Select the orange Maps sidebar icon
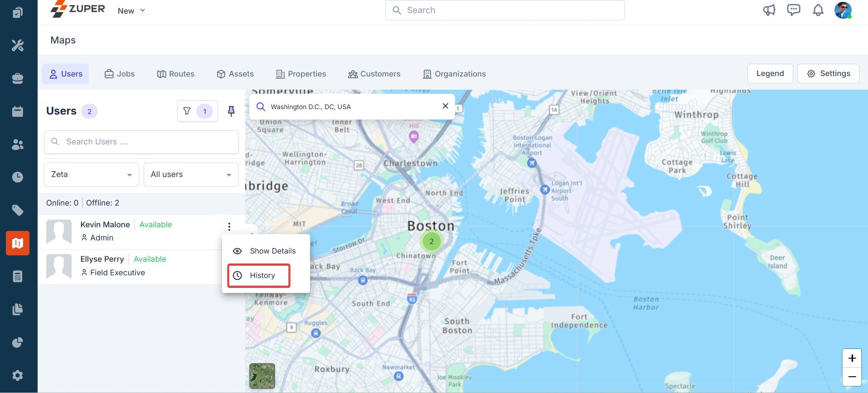 18,243
